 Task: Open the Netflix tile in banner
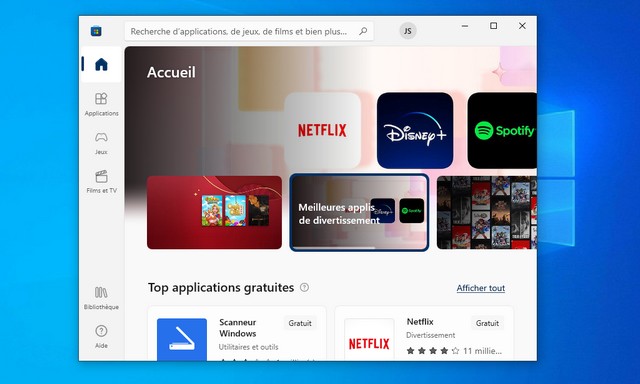pyautogui.click(x=322, y=131)
